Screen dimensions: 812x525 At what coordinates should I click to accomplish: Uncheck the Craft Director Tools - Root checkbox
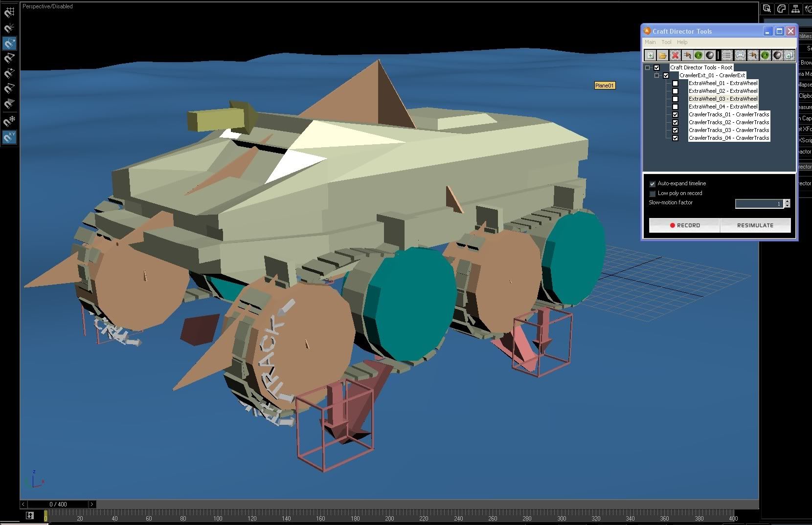(657, 67)
